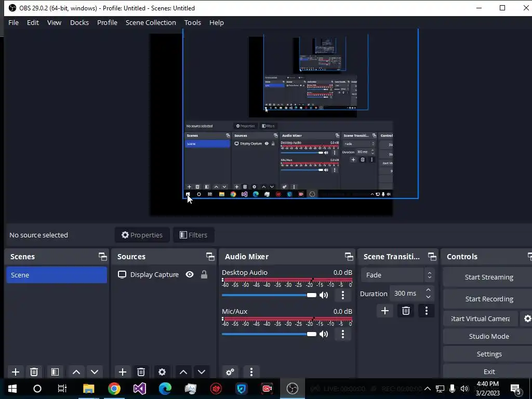Select the Display Capture source row
This screenshot has width=532, height=399.
click(164, 274)
